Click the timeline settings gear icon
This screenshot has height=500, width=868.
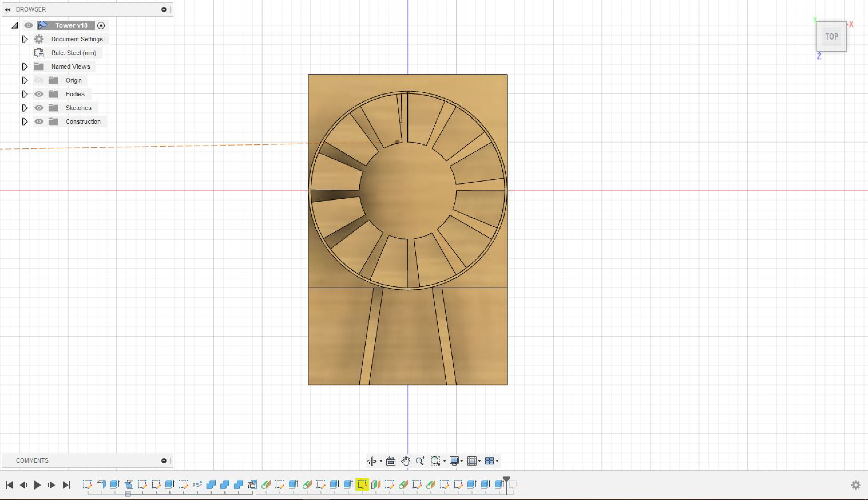[x=856, y=485]
